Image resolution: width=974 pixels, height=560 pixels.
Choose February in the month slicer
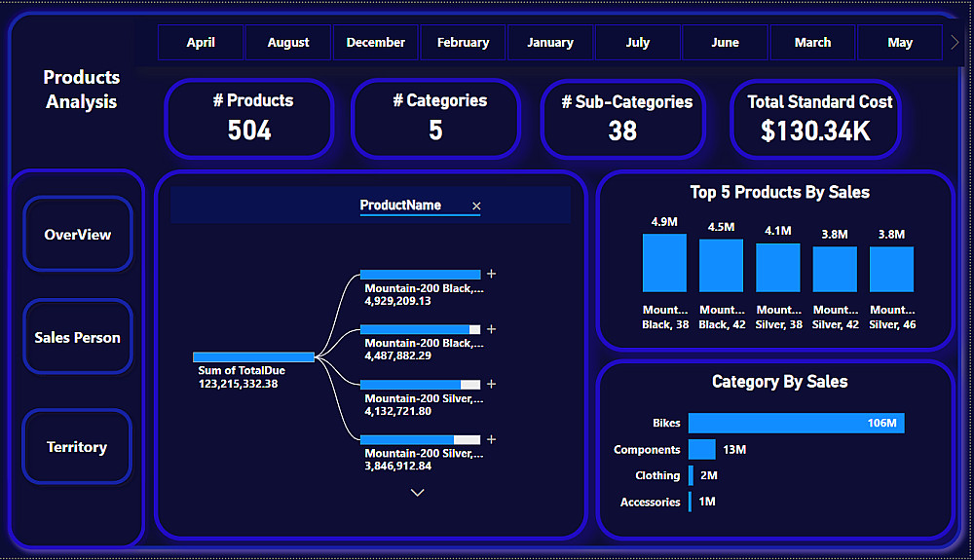pyautogui.click(x=463, y=42)
